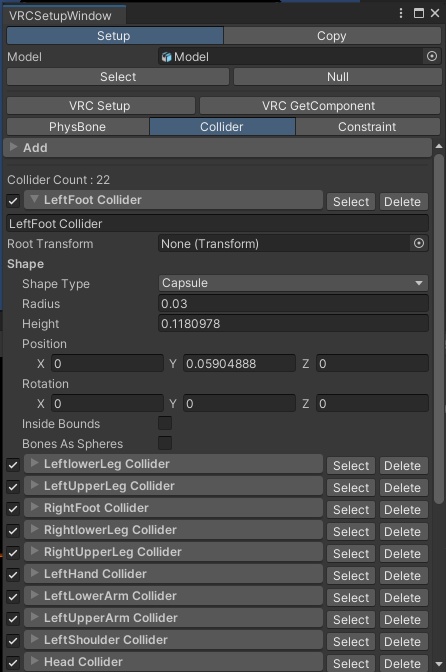
Task: Close the VRCSetupWindow panel
Action: coord(435,13)
